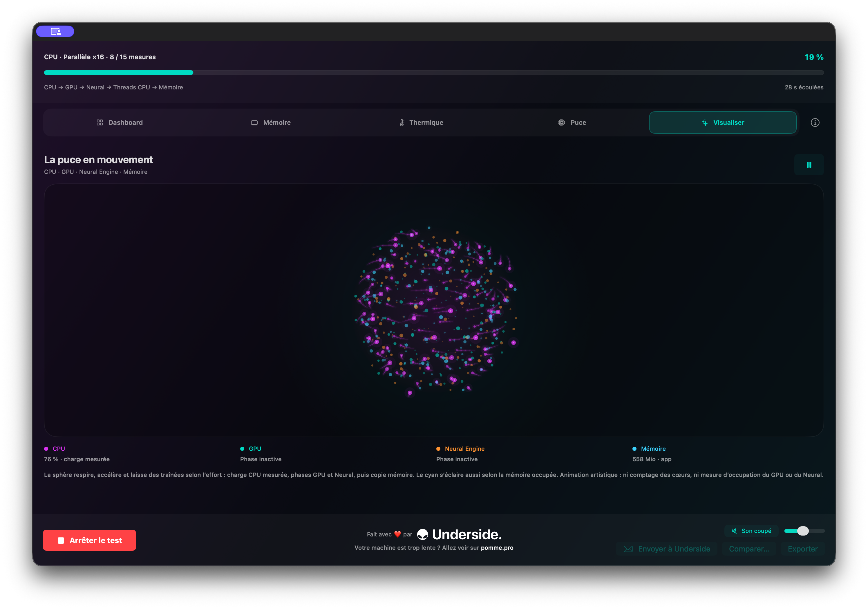The height and width of the screenshot is (609, 868).
Task: Stop the test with Arrêter le test
Action: pos(89,540)
